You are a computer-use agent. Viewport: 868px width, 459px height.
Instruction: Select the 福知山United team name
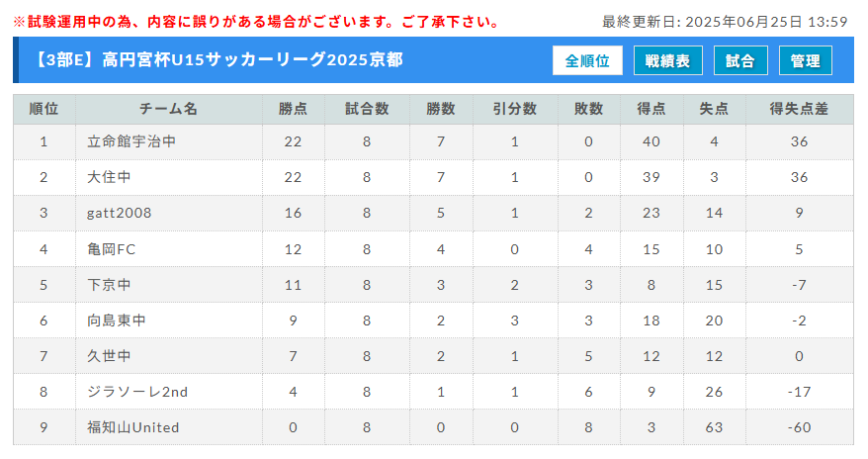tap(132, 427)
